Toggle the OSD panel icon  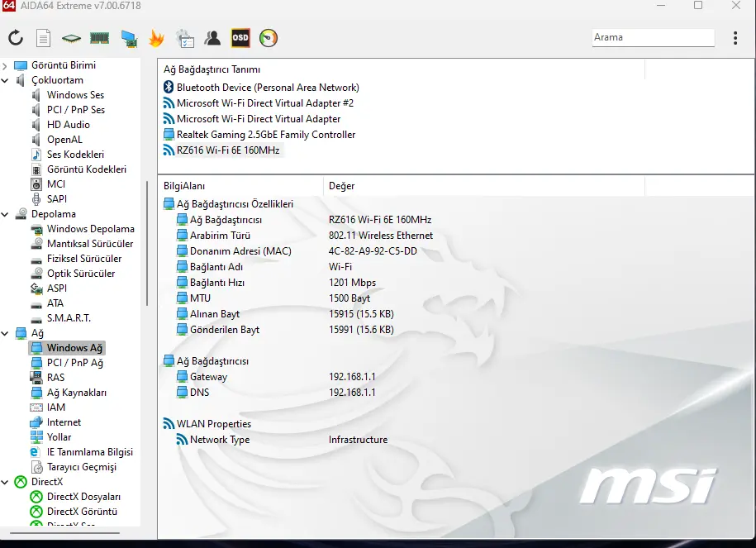pos(240,38)
